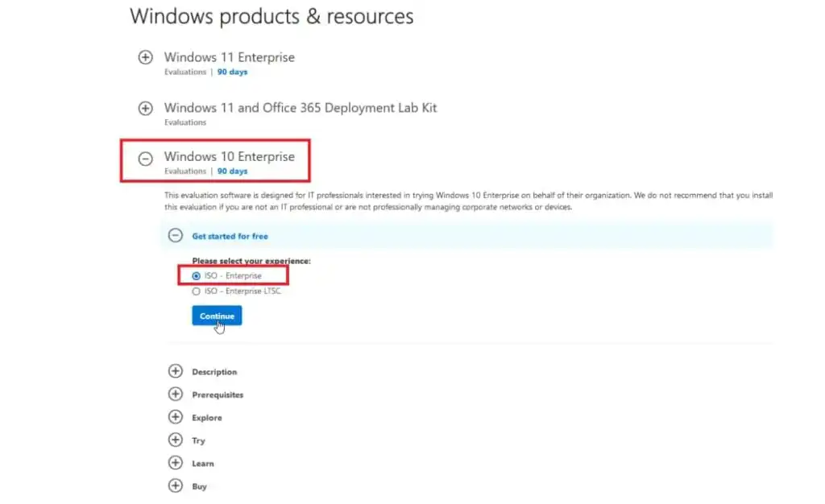Expand the Buy plus icon

(175, 485)
